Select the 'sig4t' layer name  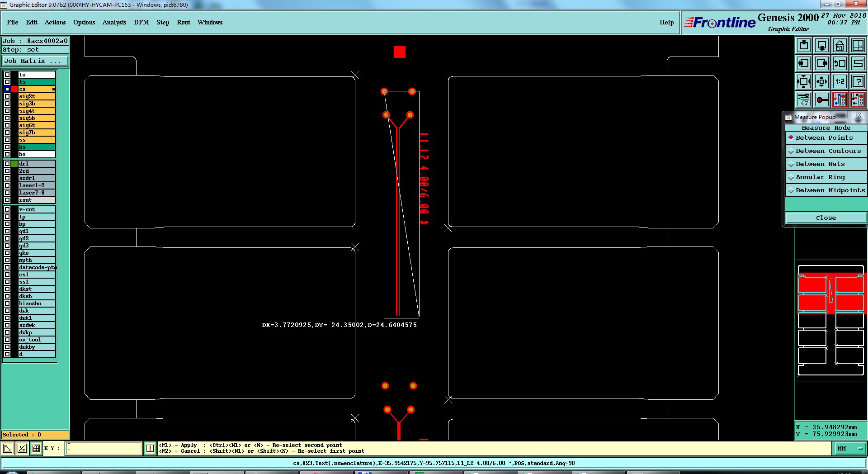pos(37,111)
